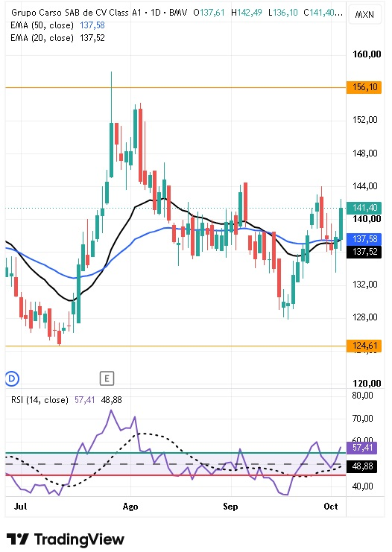This screenshot has height=552, width=392.
Task: Click the black 48,88 RSI axis tag
Action: click(x=362, y=466)
